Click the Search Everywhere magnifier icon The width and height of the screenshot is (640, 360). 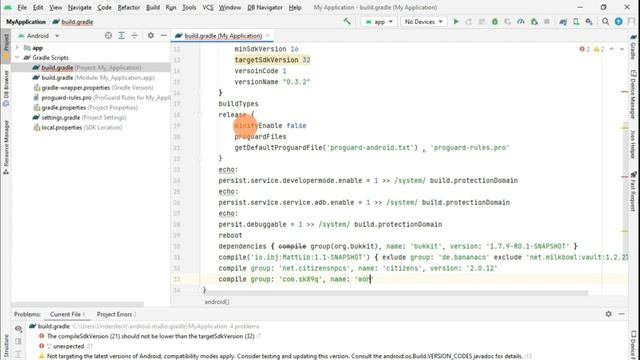pos(606,22)
